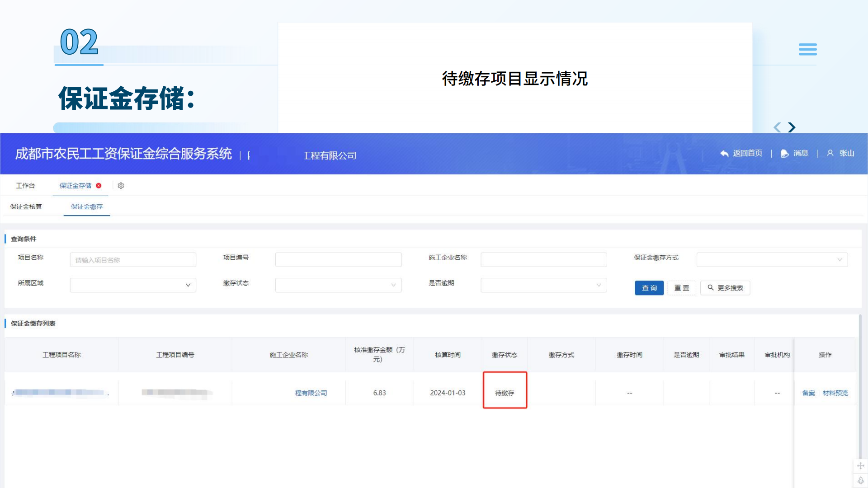Click the pan/move icon at bottom right
This screenshot has width=868, height=488.
click(x=861, y=465)
